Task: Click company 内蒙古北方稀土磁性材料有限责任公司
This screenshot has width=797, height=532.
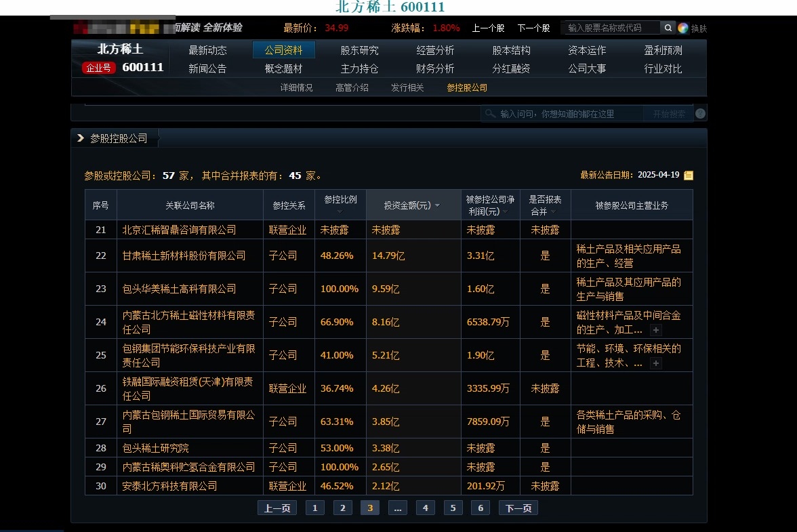Action: 188,322
